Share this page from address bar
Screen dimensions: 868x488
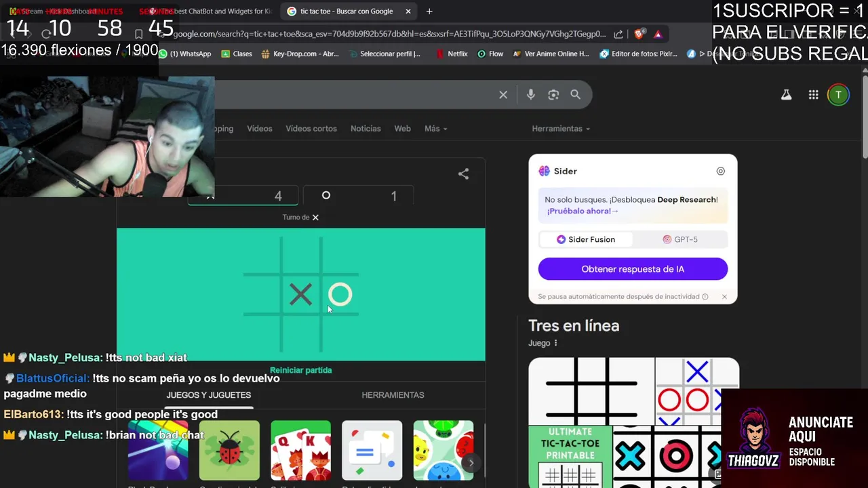coord(618,34)
